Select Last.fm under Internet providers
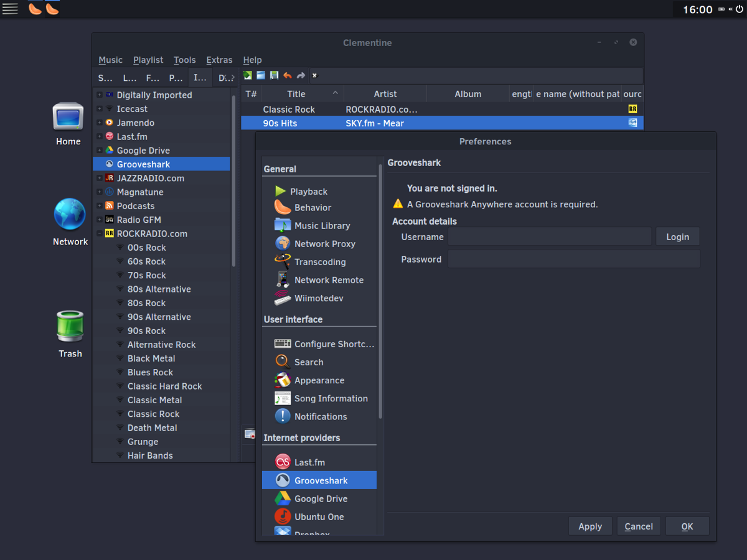Image resolution: width=747 pixels, height=560 pixels. point(299,462)
